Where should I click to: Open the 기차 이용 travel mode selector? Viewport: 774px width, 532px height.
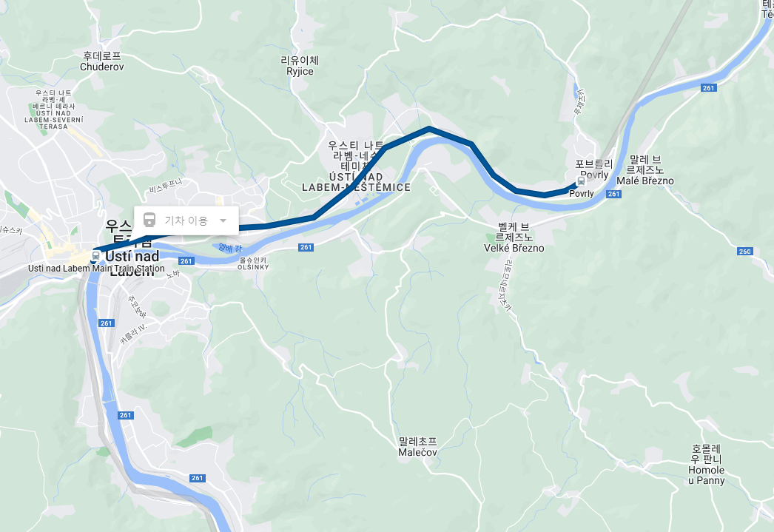click(x=186, y=220)
